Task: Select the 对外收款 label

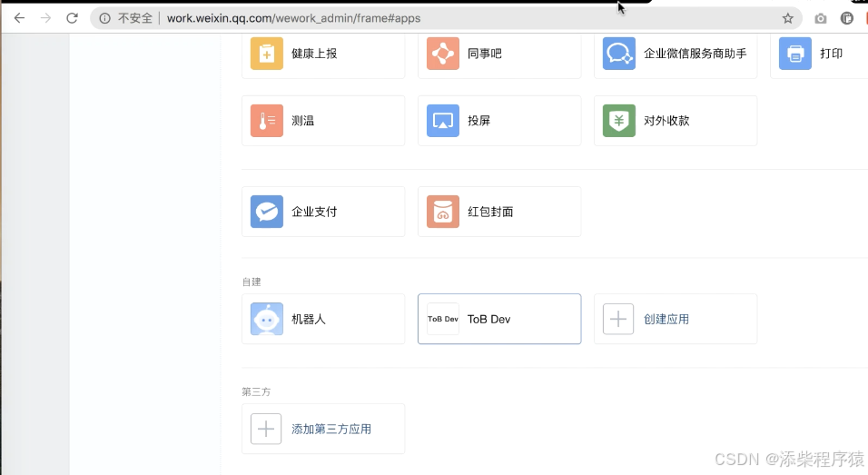Action: point(666,121)
